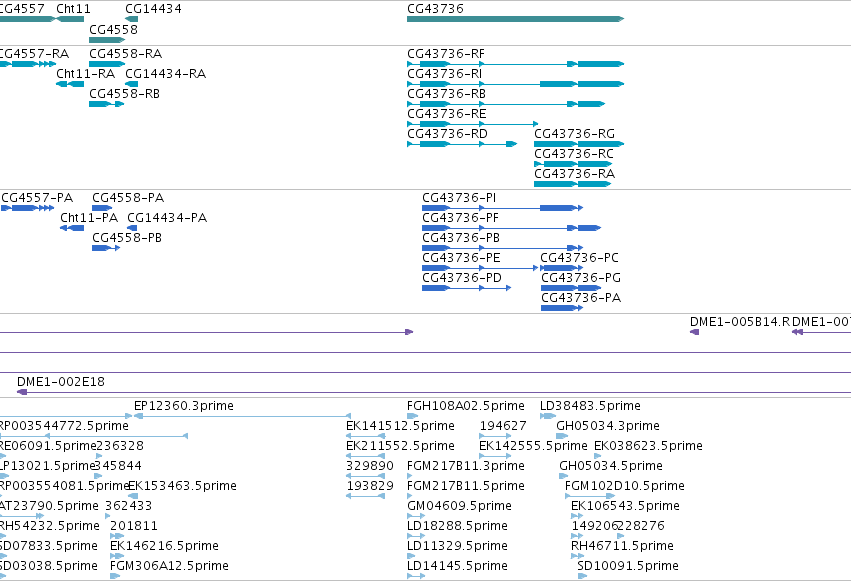Click the LD38483.5prime EST arrow
The image size is (851, 581).
tap(548, 416)
